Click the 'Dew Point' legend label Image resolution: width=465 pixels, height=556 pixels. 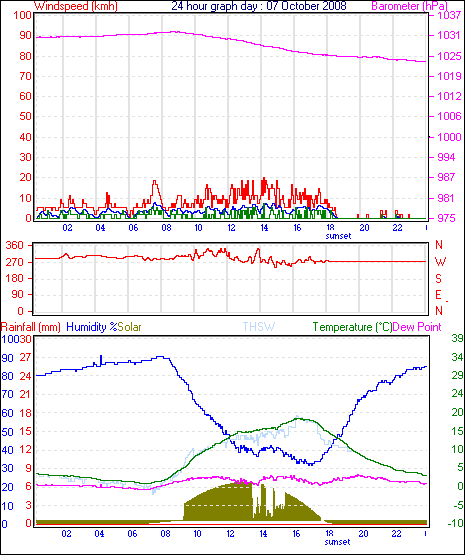click(417, 327)
